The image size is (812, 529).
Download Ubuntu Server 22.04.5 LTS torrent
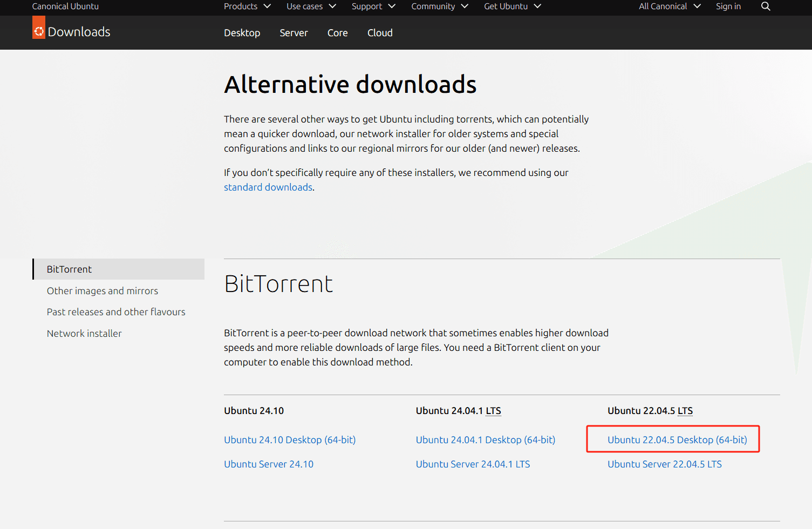[665, 464]
